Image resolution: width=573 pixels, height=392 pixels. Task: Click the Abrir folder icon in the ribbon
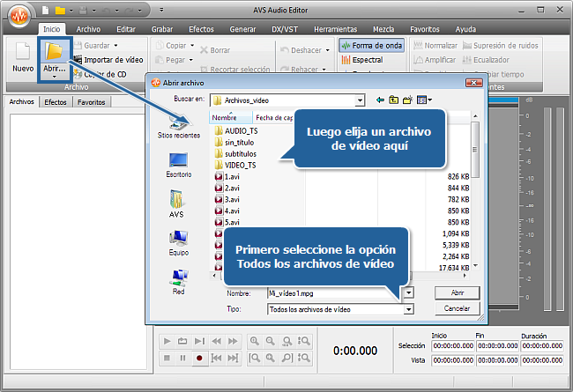click(x=54, y=51)
